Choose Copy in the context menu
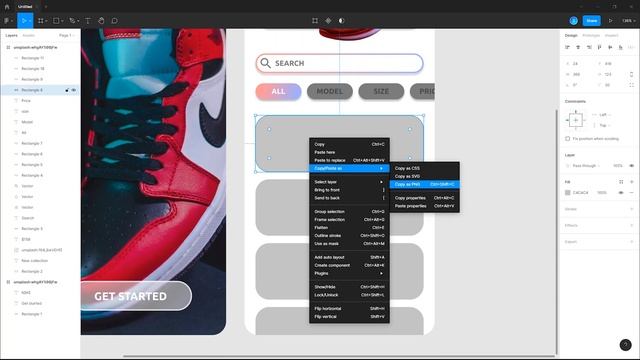Image resolution: width=640 pixels, height=360 pixels. coord(349,144)
